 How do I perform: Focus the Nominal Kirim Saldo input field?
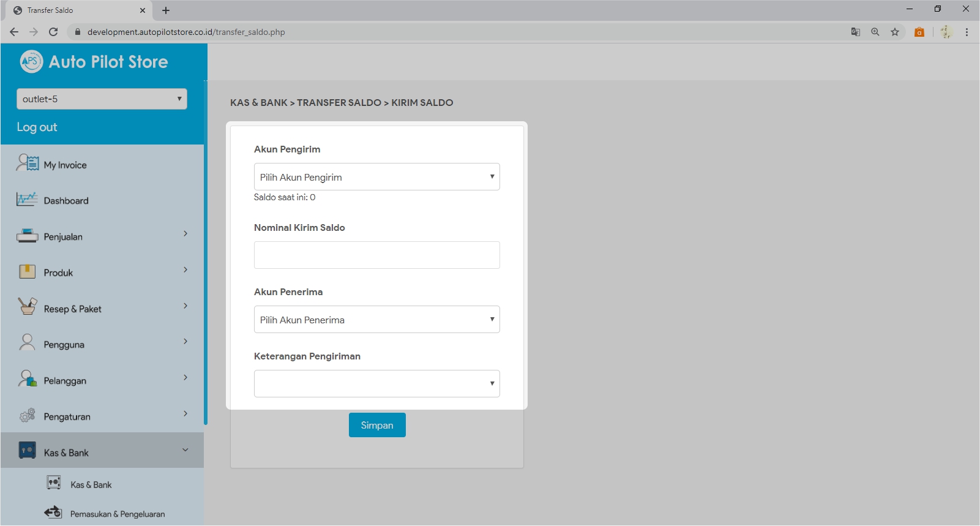pos(376,255)
